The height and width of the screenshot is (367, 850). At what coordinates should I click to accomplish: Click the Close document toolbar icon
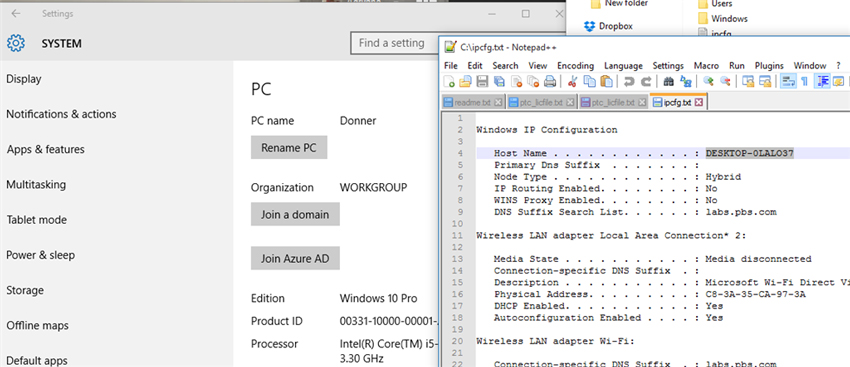(x=517, y=81)
